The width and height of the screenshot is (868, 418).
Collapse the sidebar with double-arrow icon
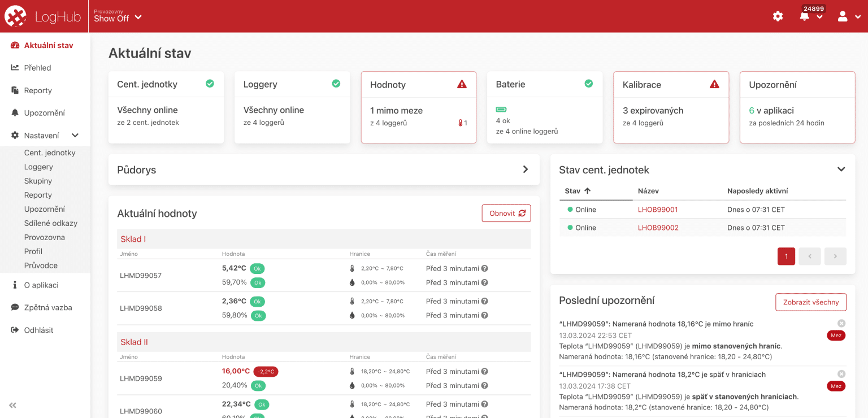pyautogui.click(x=12, y=405)
